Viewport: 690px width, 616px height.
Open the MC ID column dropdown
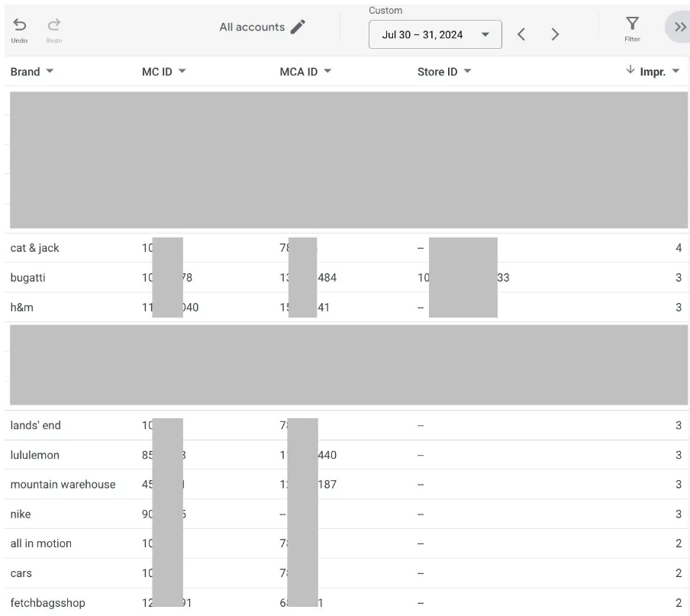click(182, 72)
